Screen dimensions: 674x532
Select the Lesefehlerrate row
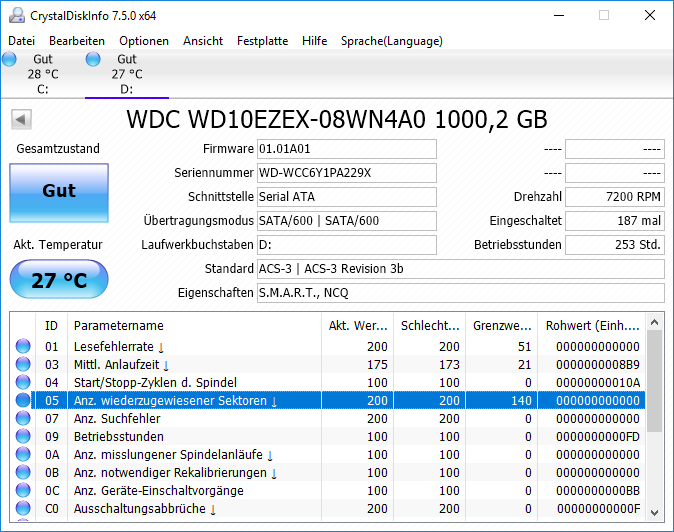328,346
